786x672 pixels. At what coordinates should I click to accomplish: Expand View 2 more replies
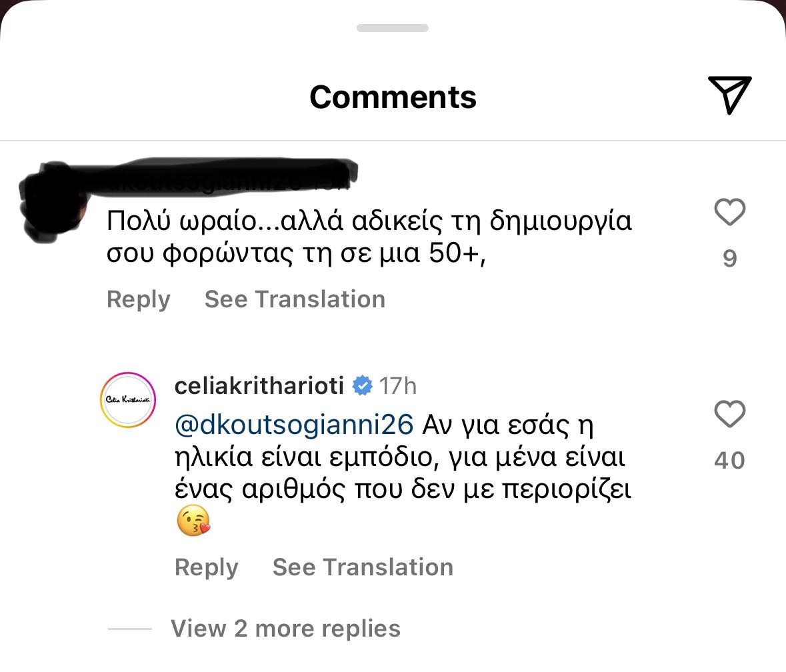tap(285, 629)
